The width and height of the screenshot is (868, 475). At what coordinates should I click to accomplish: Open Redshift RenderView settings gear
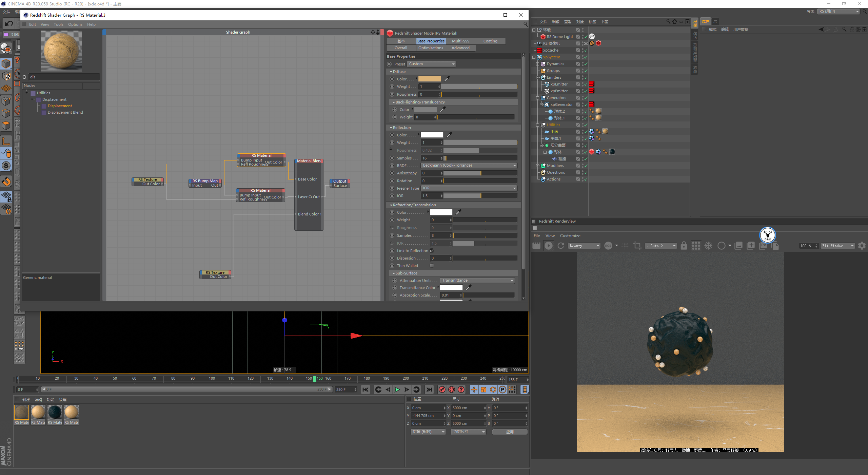862,246
